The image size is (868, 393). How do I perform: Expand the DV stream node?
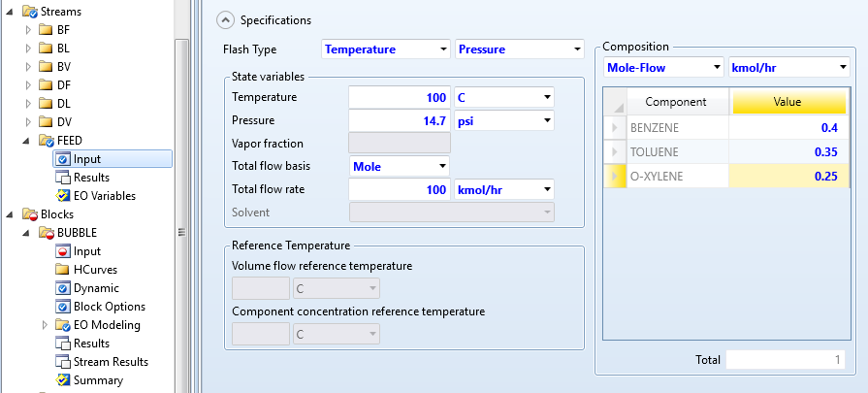click(29, 121)
